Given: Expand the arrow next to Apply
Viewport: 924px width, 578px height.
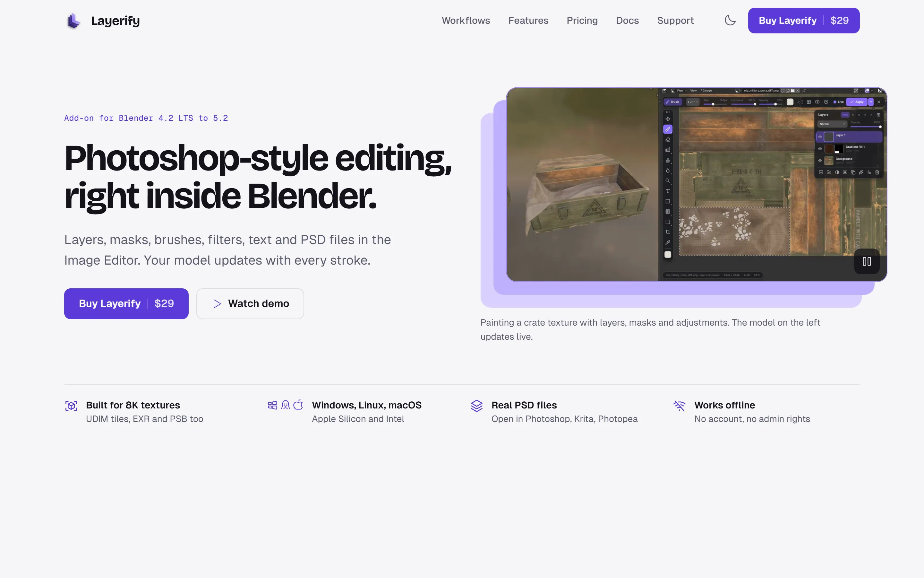Looking at the screenshot, I should click(x=870, y=102).
